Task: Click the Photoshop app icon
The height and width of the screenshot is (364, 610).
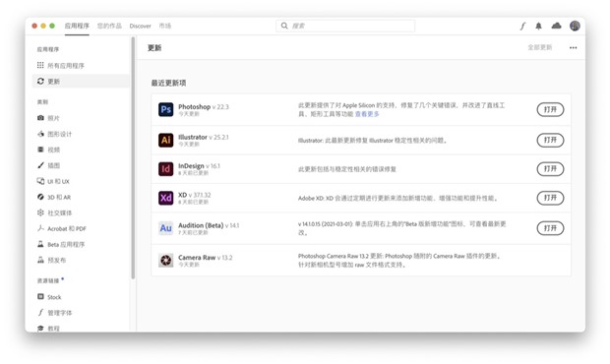Action: pos(165,109)
